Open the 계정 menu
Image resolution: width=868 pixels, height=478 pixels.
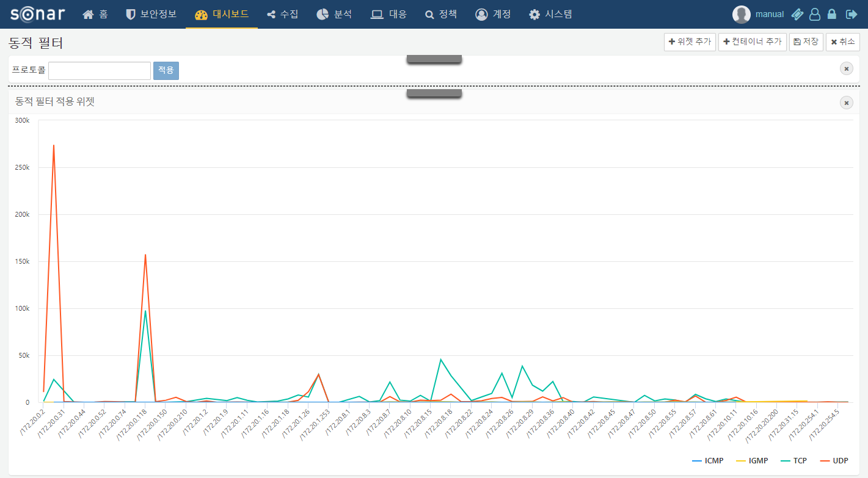click(x=493, y=14)
